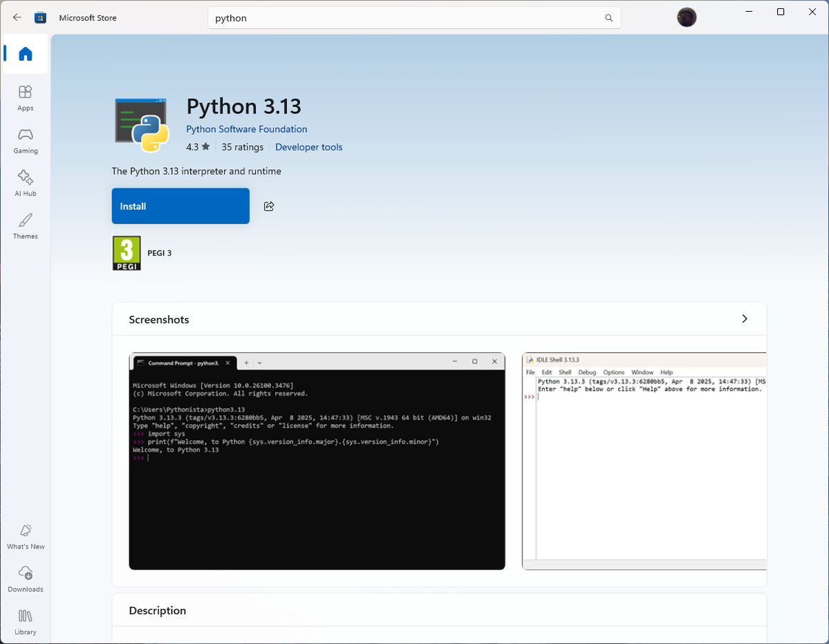Click the PEGI 3 text label
This screenshot has width=829, height=644.
point(159,253)
